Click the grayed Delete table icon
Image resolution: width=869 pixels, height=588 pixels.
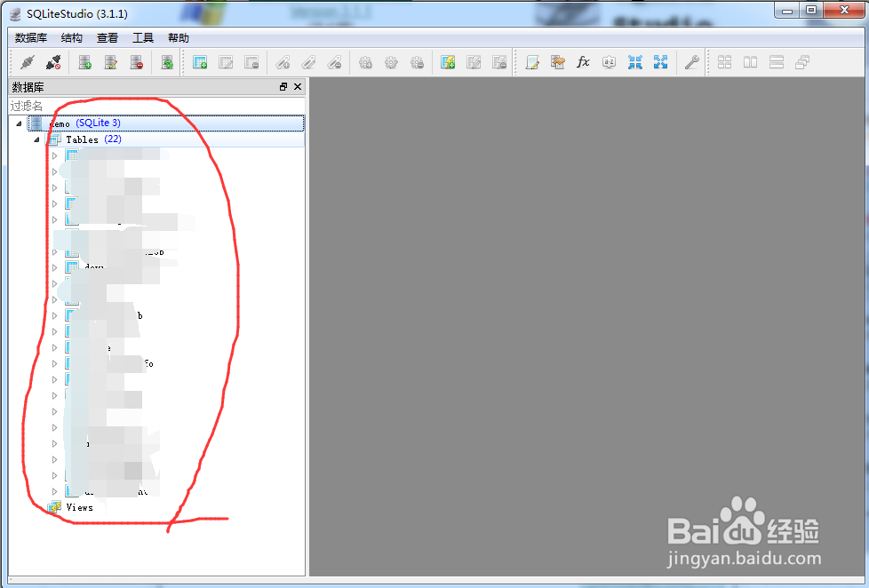(x=251, y=62)
